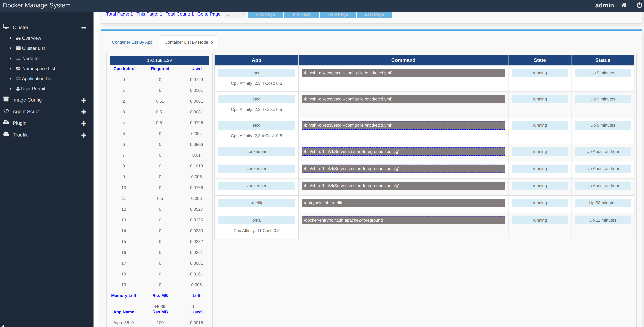Expand Agent Script with plus icon
Screen dimensions: 644x327
pos(84,112)
